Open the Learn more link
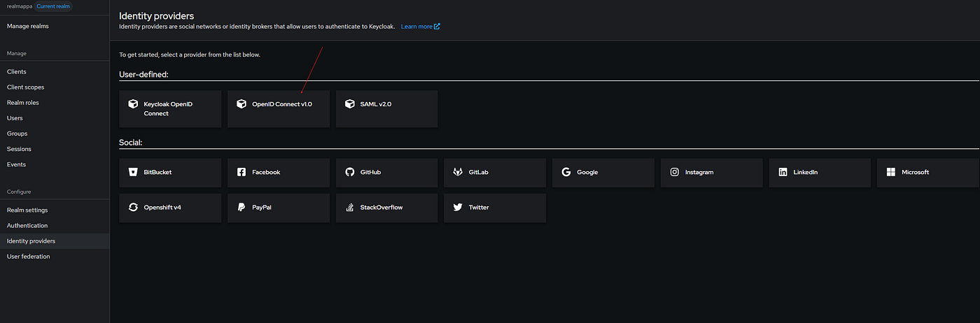 pos(420,27)
